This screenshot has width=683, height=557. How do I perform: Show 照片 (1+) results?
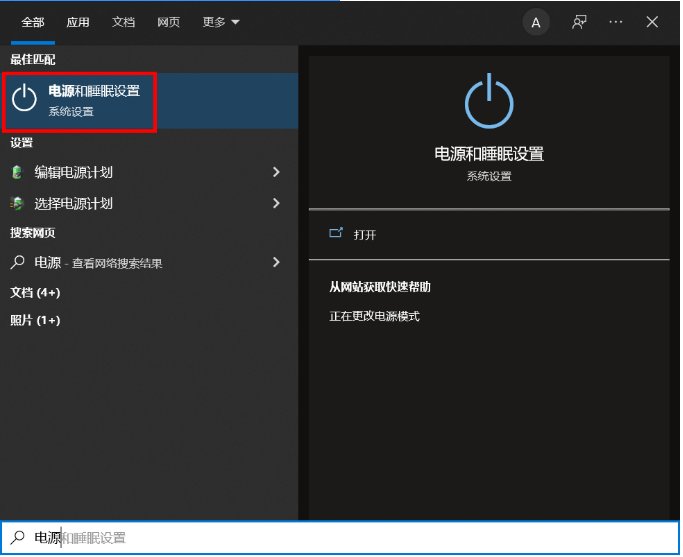pyautogui.click(x=35, y=321)
